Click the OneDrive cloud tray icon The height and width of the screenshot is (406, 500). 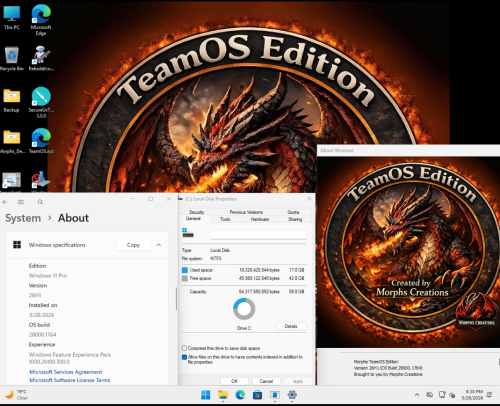click(x=429, y=395)
